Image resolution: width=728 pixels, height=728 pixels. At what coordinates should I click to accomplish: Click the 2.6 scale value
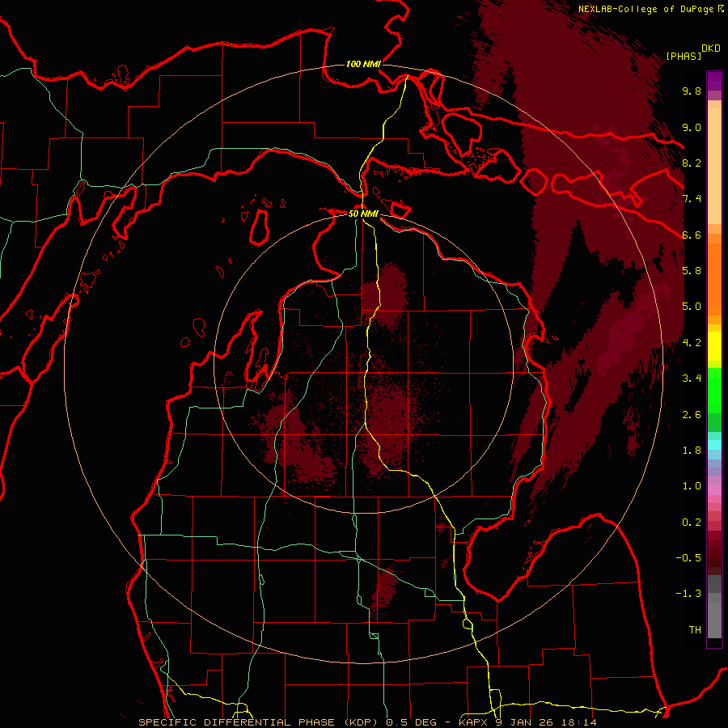tap(692, 414)
